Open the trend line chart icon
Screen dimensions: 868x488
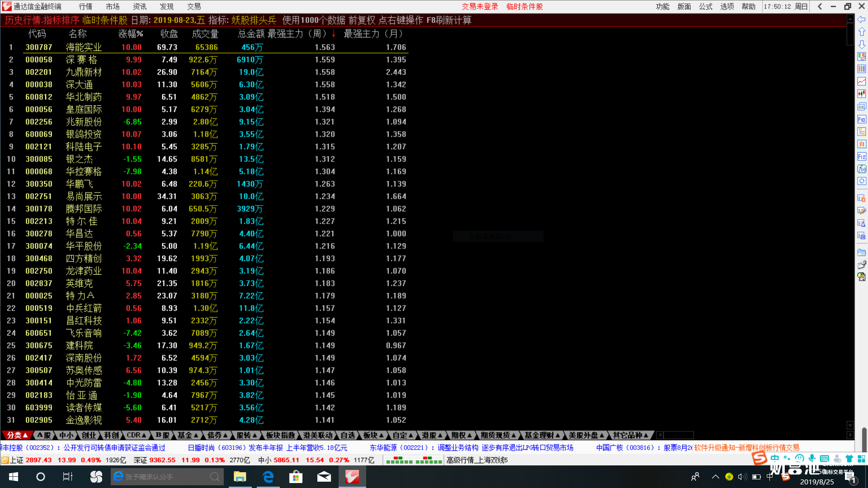(862, 81)
